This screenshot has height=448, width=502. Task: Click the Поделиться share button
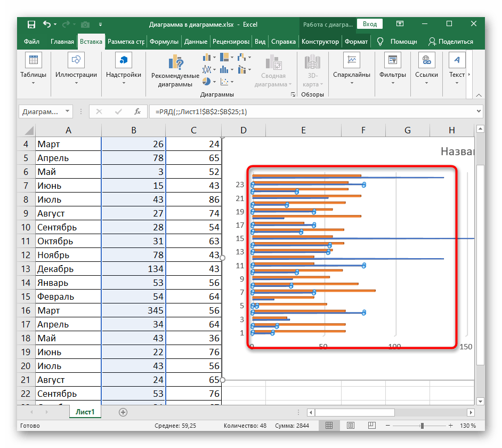[450, 42]
